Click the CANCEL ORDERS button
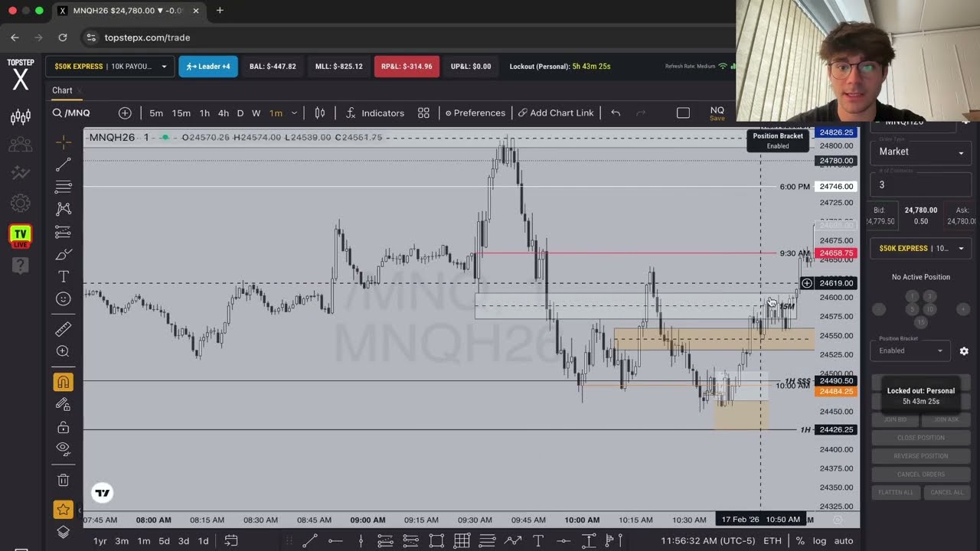The width and height of the screenshot is (980, 551). coord(921,474)
